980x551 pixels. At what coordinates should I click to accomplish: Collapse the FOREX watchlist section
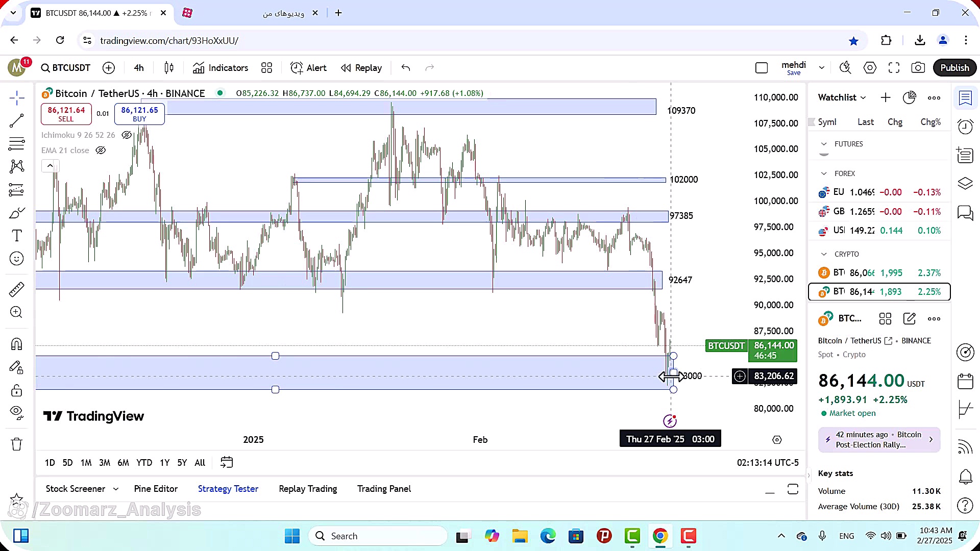point(824,173)
